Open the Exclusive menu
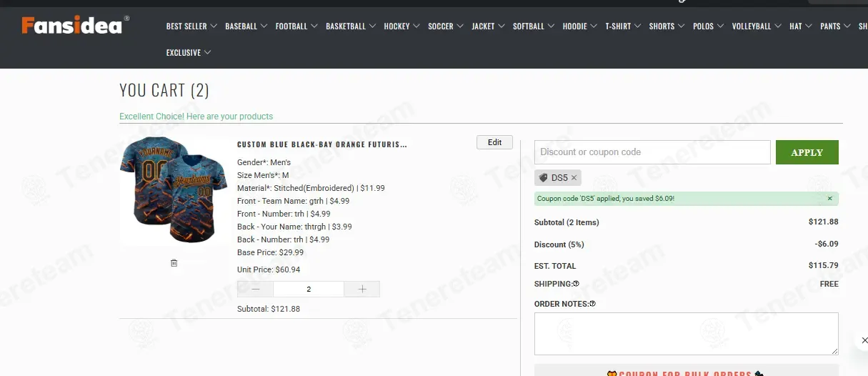The height and width of the screenshot is (376, 868). click(x=189, y=52)
